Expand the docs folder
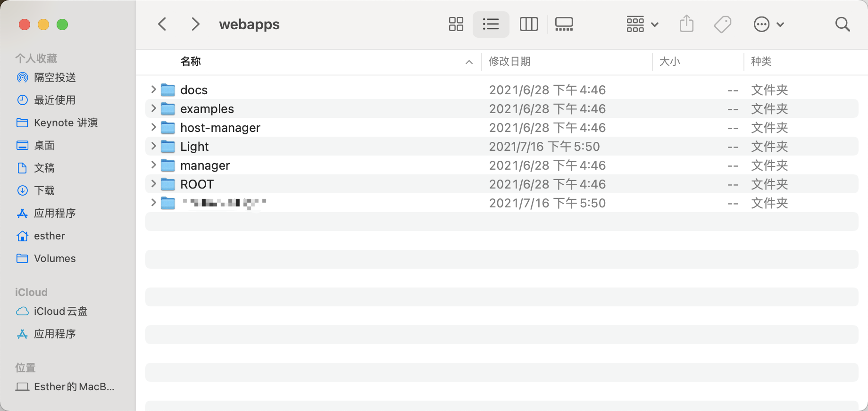This screenshot has width=868, height=411. [153, 89]
